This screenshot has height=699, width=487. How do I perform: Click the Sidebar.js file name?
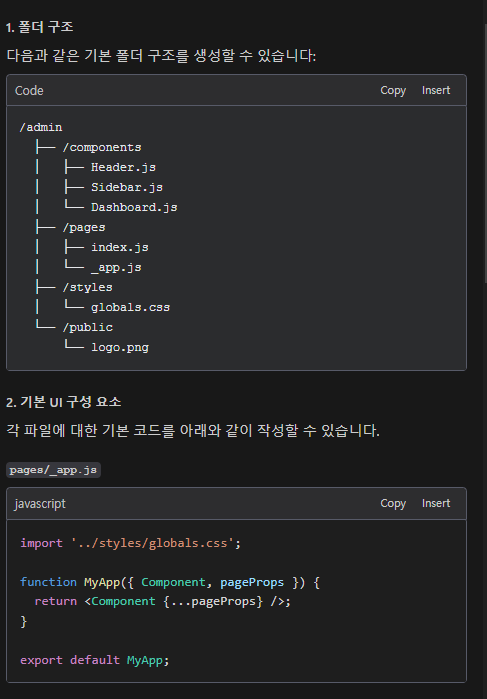[x=127, y=188]
